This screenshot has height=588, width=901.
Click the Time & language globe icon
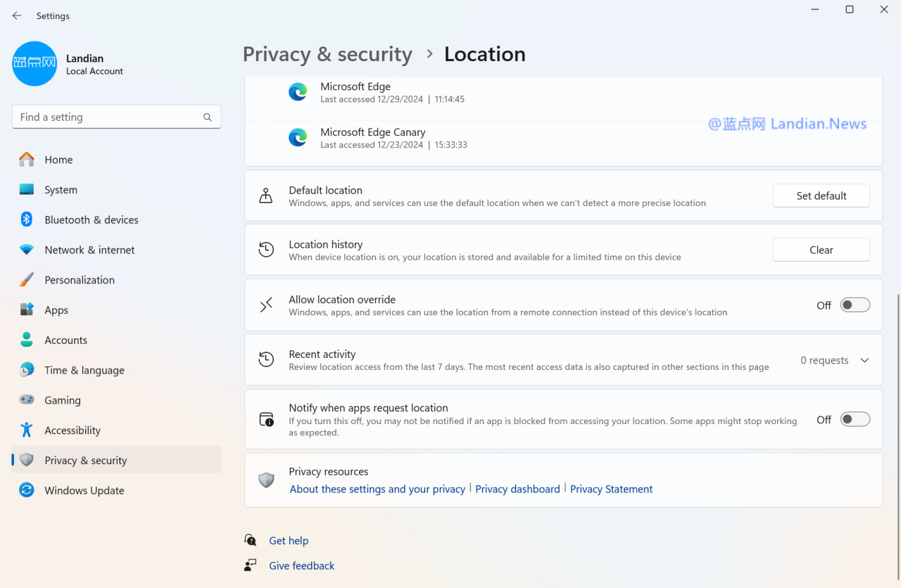[x=27, y=370]
